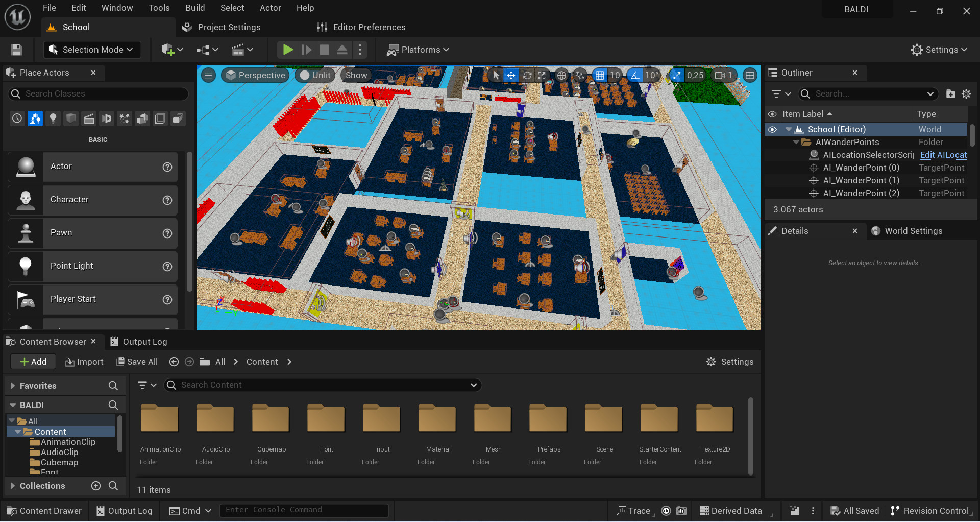
Task: Open the viewport Show menu
Action: [x=356, y=76]
